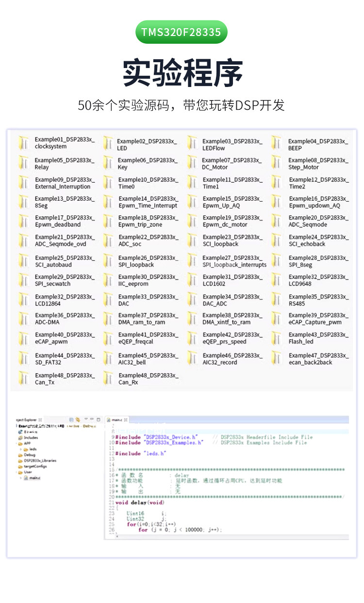Select Example19_DSP2833x_Epwm_dc_motor folder name
The width and height of the screenshot is (364, 603).
232,221
